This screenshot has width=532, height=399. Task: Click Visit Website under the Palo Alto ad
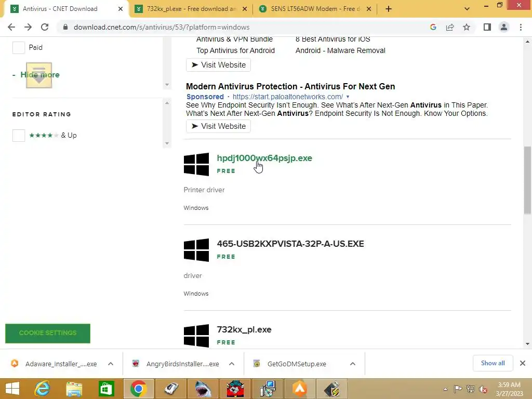(219, 126)
